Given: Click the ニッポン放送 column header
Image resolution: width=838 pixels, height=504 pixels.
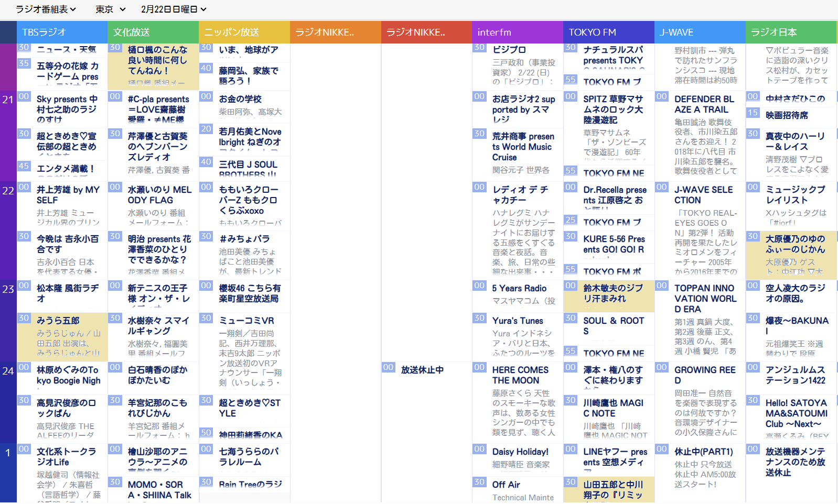Looking at the screenshot, I should [244, 32].
